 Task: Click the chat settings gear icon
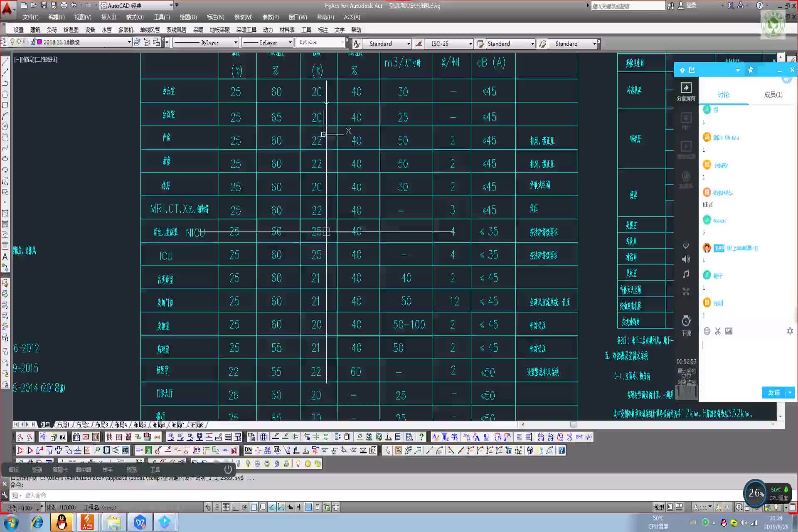pos(790,331)
